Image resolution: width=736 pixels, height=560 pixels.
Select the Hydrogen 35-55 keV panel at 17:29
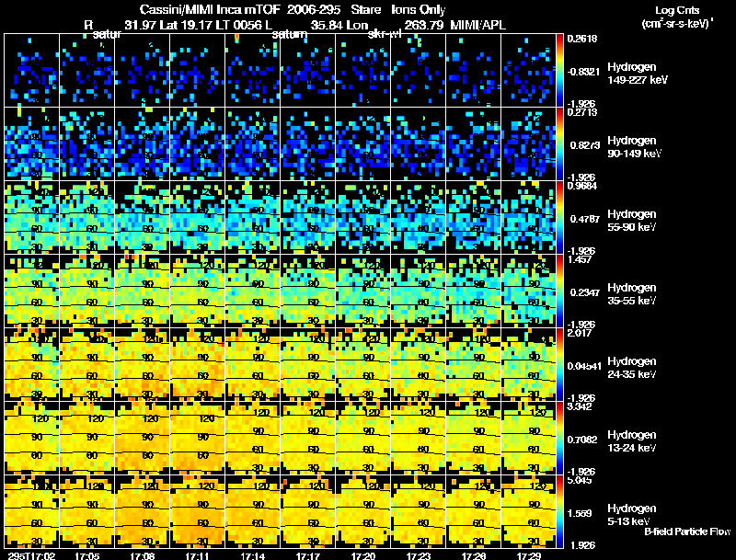pyautogui.click(x=528, y=291)
